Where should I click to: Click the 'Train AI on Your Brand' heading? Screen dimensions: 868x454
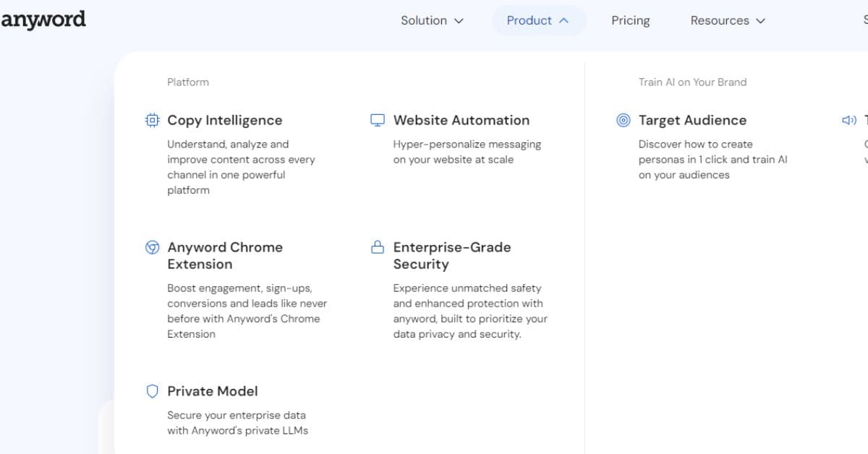(x=692, y=82)
